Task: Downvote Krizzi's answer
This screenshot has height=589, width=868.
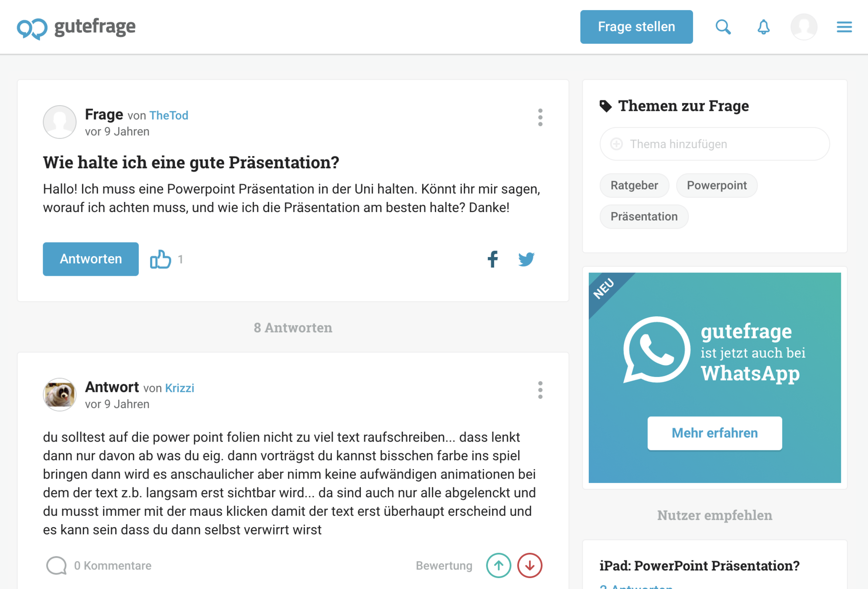Action: 530,565
